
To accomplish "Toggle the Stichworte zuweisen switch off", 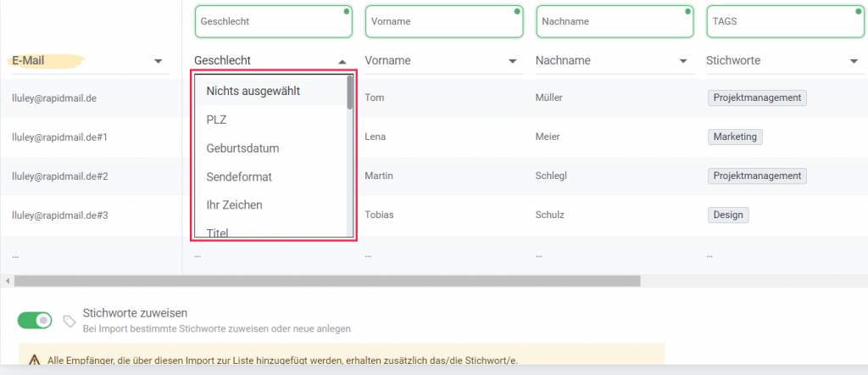I will pyautogui.click(x=35, y=320).
